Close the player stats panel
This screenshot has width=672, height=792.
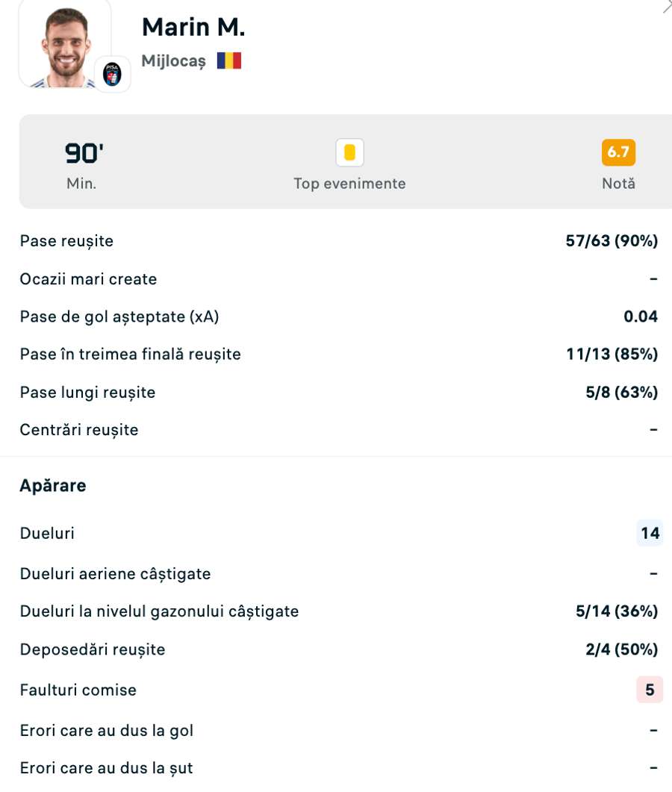[667, 7]
